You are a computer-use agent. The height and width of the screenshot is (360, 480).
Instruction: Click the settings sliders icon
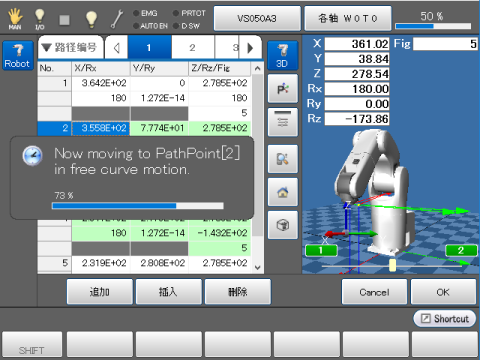(282, 122)
